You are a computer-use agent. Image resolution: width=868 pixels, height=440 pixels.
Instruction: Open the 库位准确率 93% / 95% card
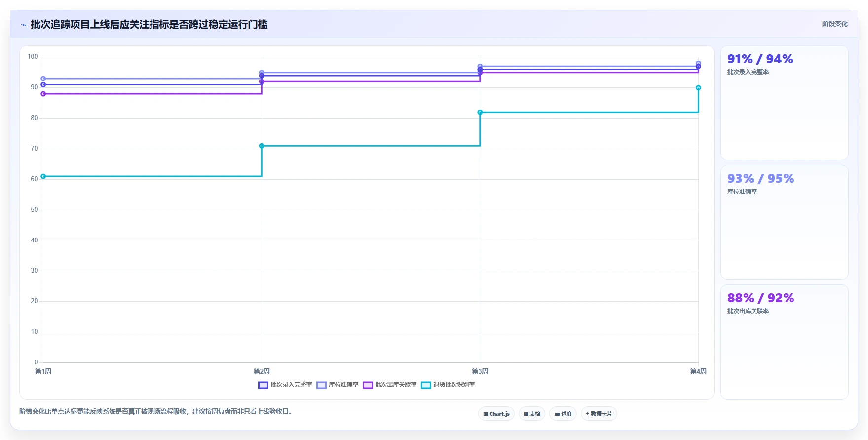click(x=785, y=222)
